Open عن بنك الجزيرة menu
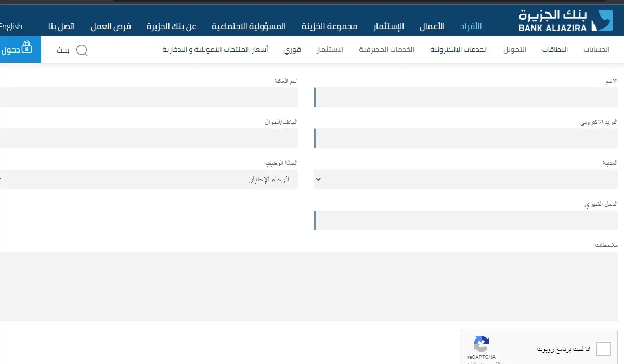 pyautogui.click(x=172, y=27)
